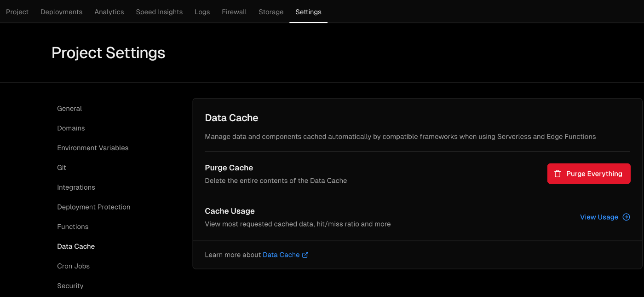Screen dimensions: 644x297
Task: Go to the Speed Insights tab
Action: [x=159, y=12]
